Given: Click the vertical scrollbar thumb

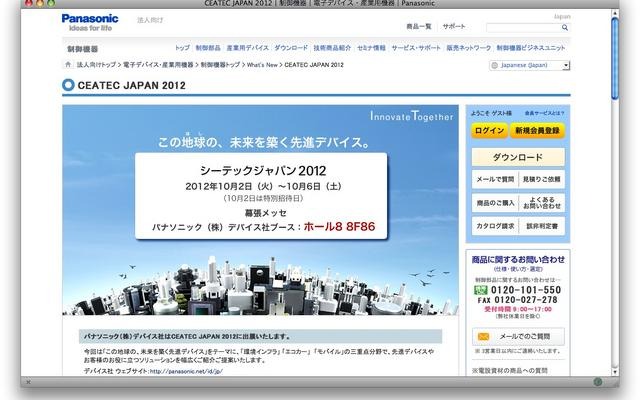Looking at the screenshot, I should tap(615, 58).
